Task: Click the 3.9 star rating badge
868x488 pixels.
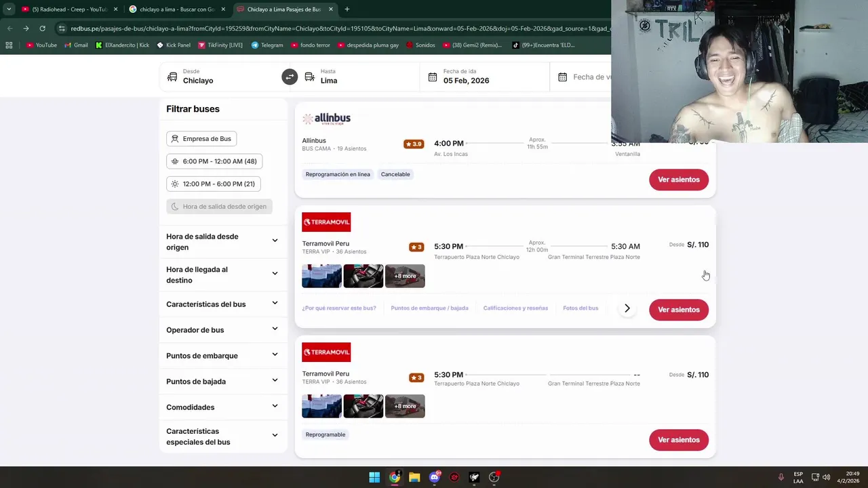Action: tap(414, 144)
